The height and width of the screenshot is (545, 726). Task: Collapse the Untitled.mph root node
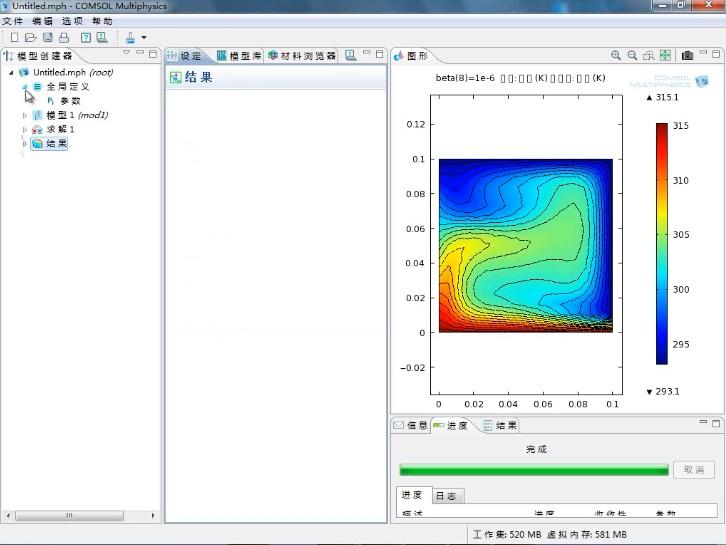pyautogui.click(x=11, y=73)
